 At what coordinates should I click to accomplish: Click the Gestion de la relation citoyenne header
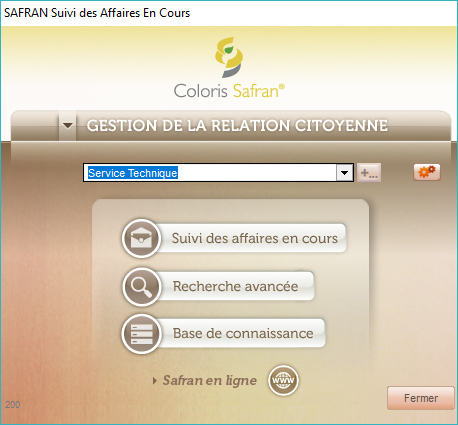(x=237, y=126)
